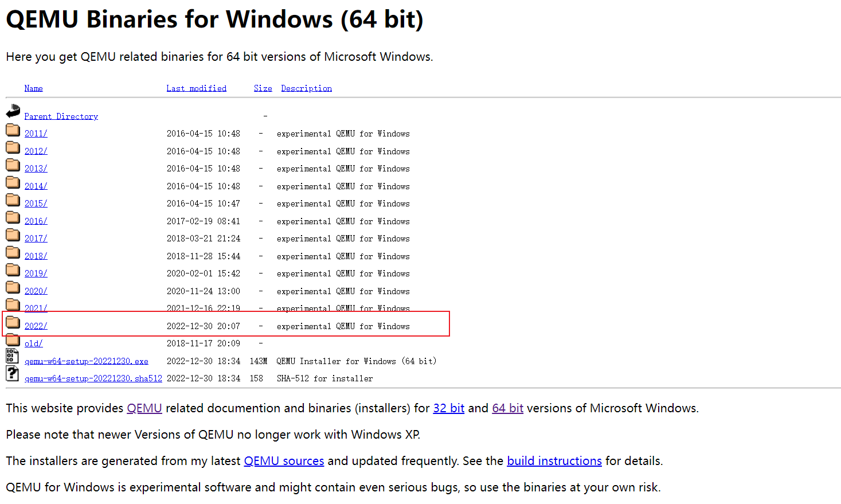The image size is (841, 504).
Task: Click 'QEMU Installer for Windows (64 bit)' description
Action: click(x=357, y=361)
